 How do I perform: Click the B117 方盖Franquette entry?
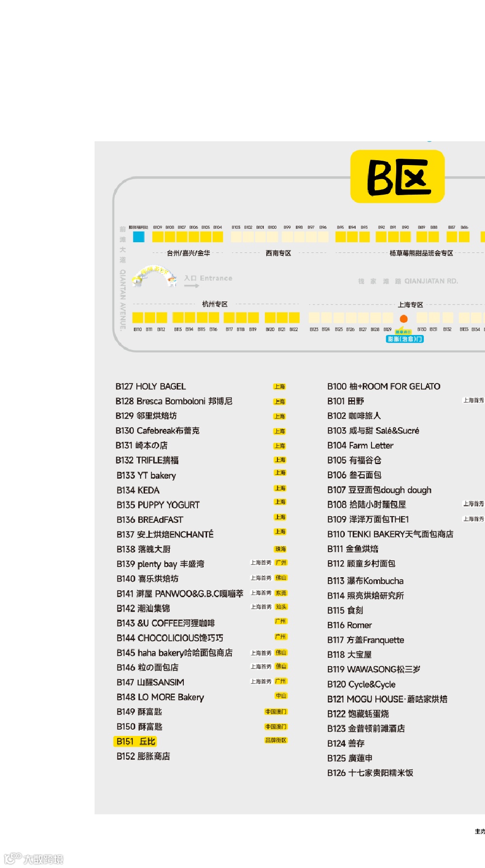[x=366, y=640]
